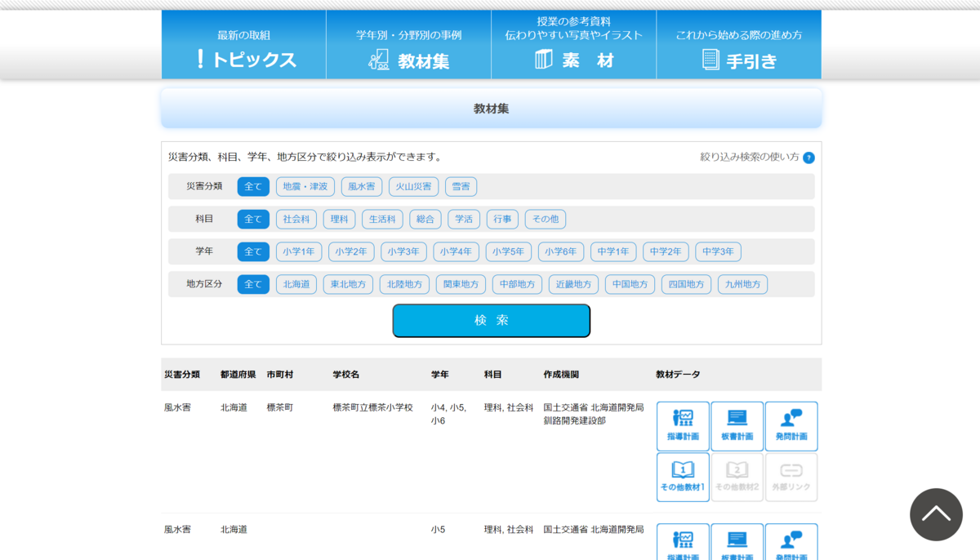Select the 標茶町立標茶小学校 cell
The width and height of the screenshot is (980, 560).
click(x=373, y=407)
